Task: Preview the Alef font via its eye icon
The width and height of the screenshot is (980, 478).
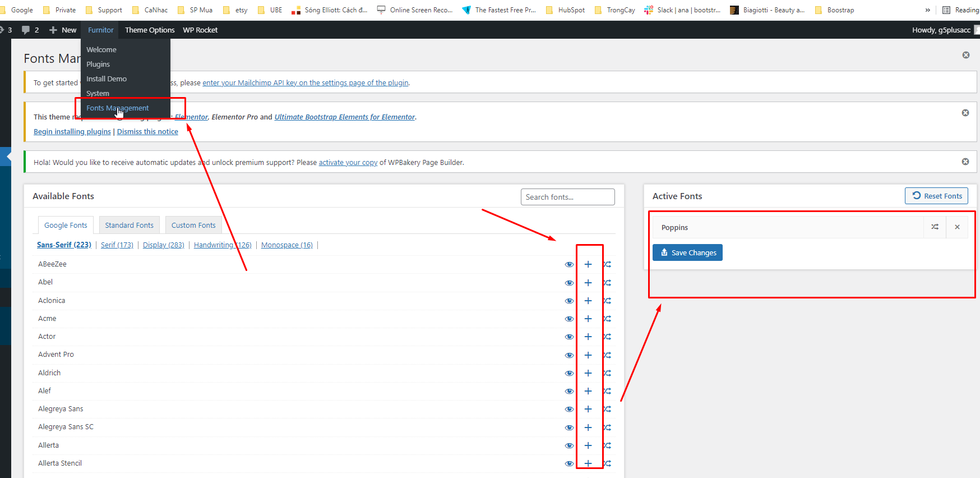Action: click(569, 391)
